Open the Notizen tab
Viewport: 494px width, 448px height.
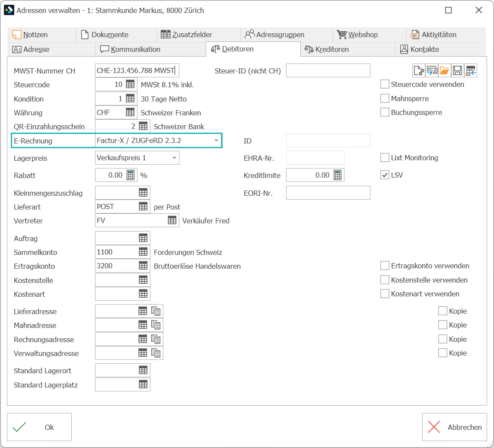point(42,35)
